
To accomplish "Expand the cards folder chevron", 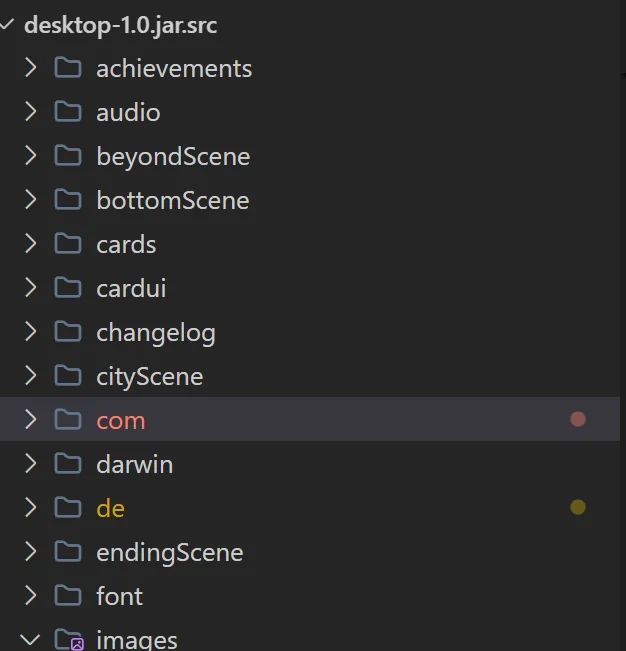I will click(x=31, y=244).
